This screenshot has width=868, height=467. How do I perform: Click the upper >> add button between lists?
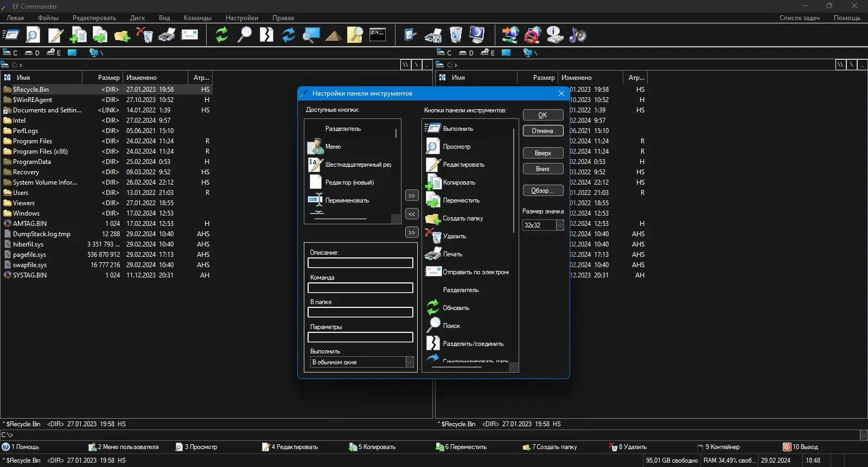pyautogui.click(x=412, y=195)
